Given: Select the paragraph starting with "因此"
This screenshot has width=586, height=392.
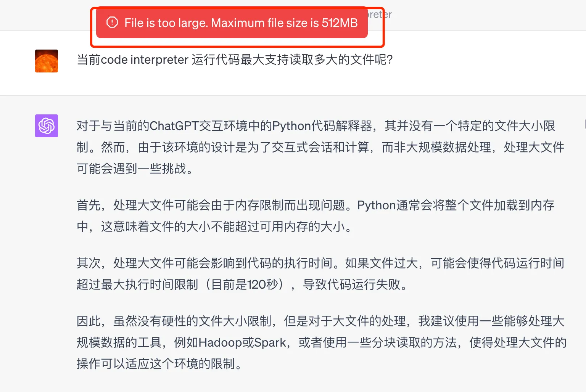Looking at the screenshot, I should tap(322, 342).
